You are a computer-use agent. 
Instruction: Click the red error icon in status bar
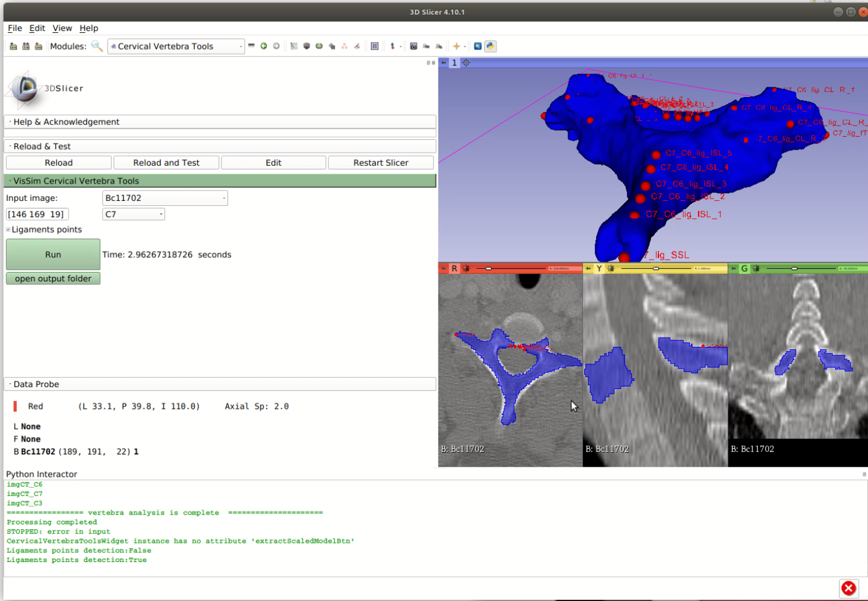[849, 588]
